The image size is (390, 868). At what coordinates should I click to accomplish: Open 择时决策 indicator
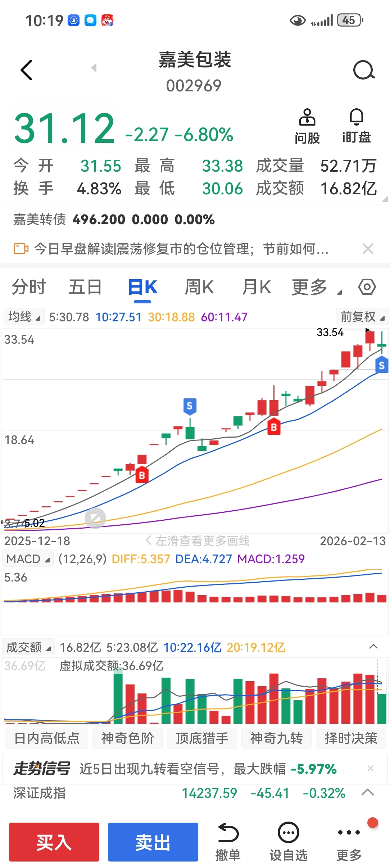(351, 738)
